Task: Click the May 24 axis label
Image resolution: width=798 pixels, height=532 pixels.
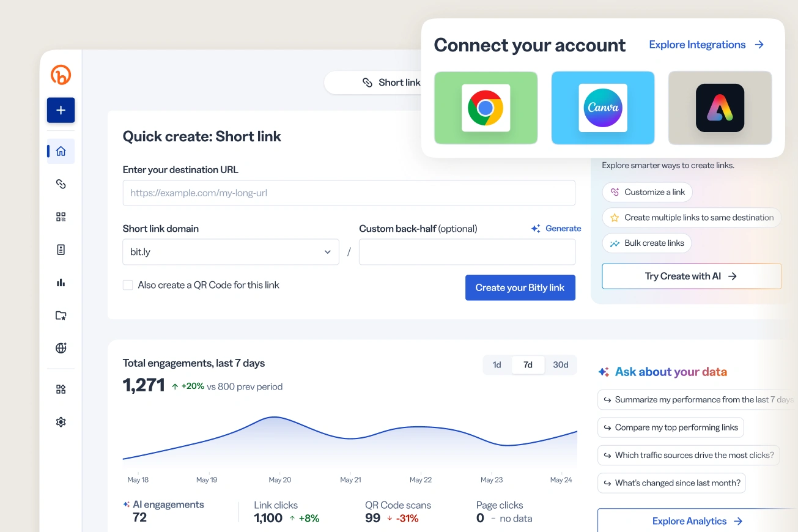Action: click(x=561, y=480)
